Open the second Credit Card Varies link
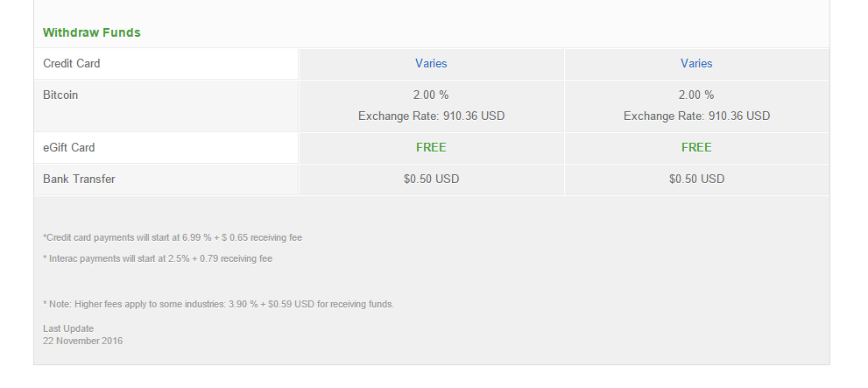Screen dimensions: 868x388 (696, 64)
